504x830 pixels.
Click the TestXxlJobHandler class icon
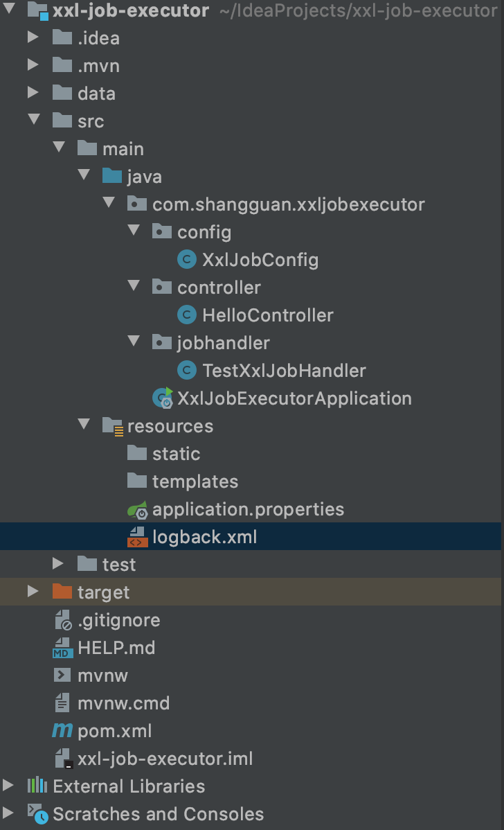(x=186, y=371)
